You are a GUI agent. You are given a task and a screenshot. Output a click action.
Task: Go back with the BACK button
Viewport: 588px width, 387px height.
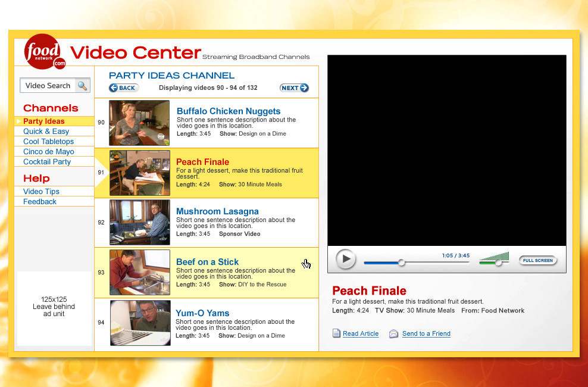pyautogui.click(x=124, y=88)
